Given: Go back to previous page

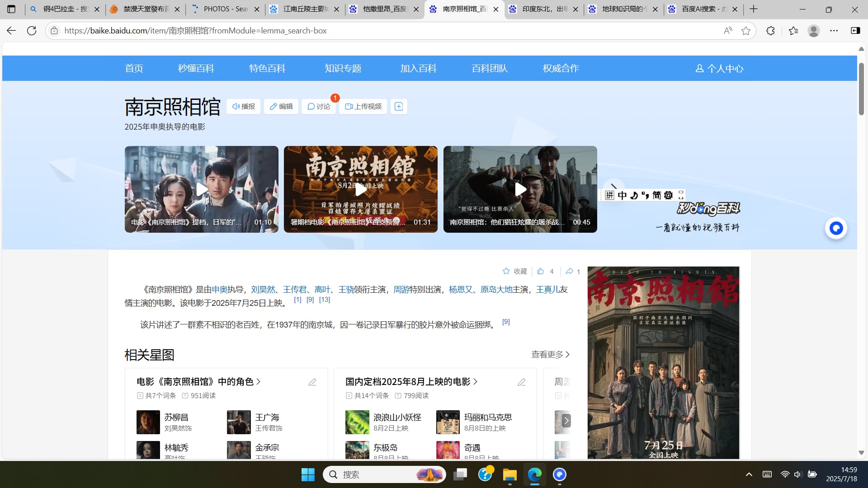Looking at the screenshot, I should coord(11,31).
